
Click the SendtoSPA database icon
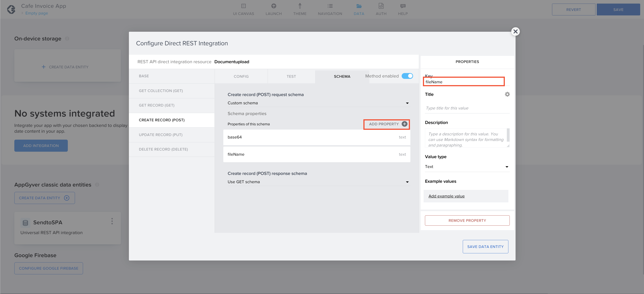tap(25, 223)
